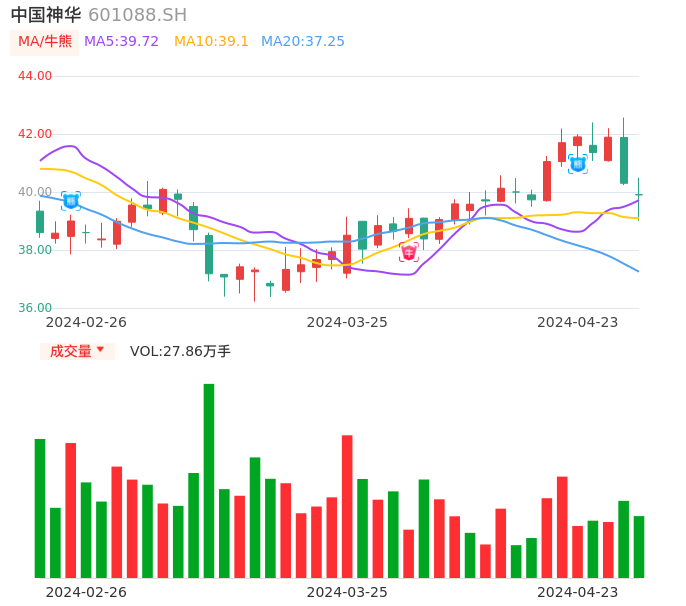Click the 成交量 volume tab label
The width and height of the screenshot is (686, 606).
70,351
